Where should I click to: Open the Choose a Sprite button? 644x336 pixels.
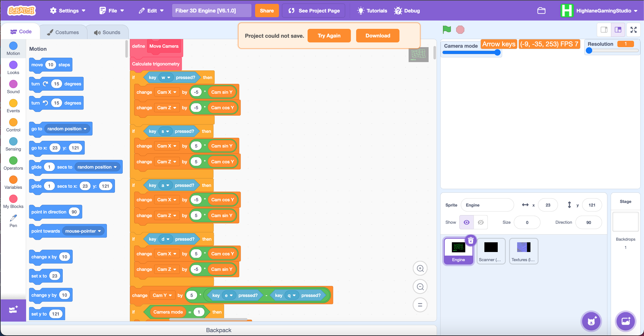591,321
